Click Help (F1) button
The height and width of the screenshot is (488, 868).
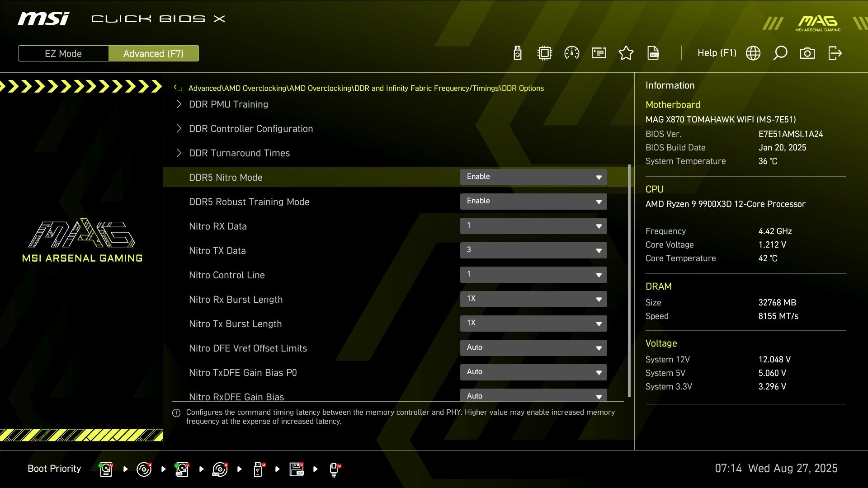point(717,53)
